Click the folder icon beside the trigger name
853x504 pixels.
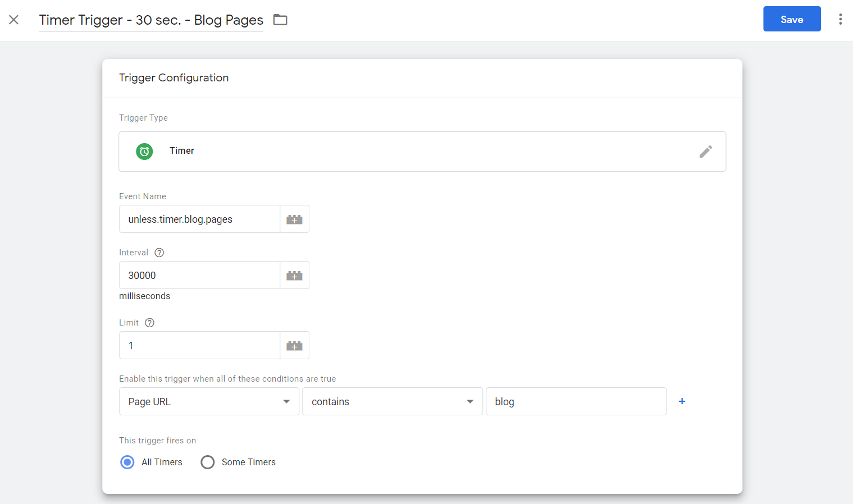click(280, 20)
